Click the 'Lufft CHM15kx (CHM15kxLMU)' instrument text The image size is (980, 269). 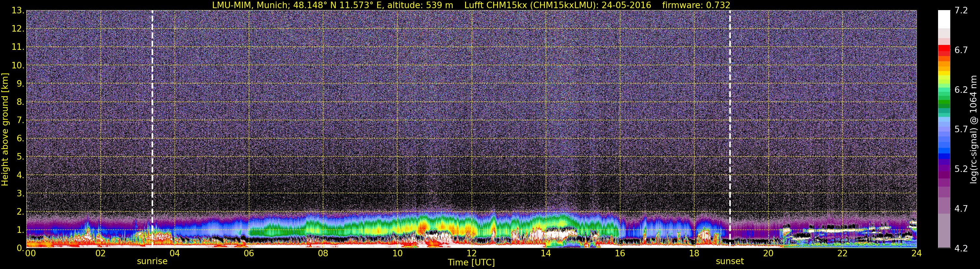530,5
